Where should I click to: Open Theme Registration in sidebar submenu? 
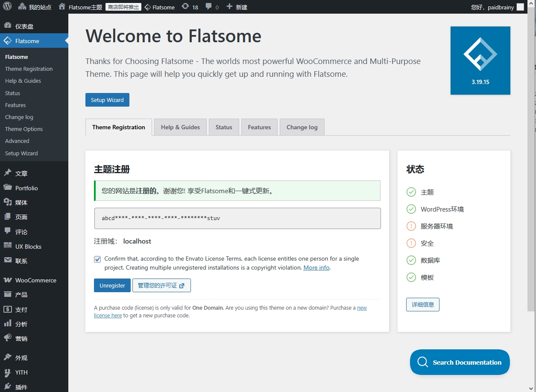29,69
